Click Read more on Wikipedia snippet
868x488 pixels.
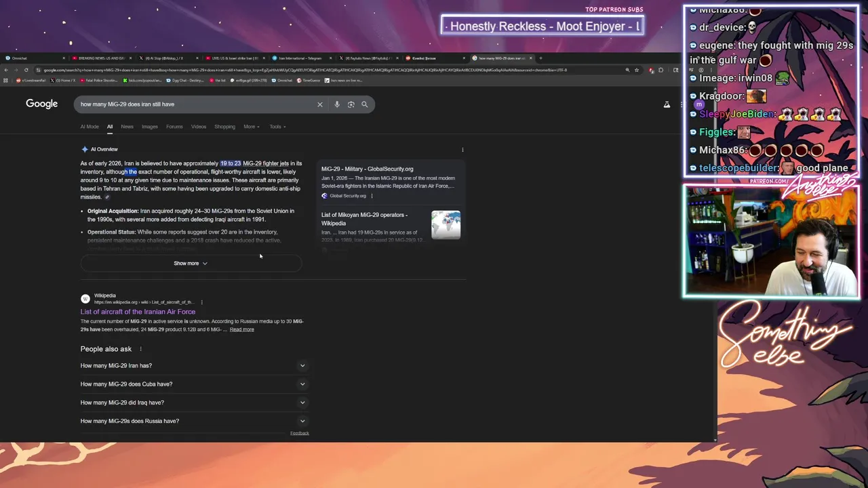pos(242,329)
